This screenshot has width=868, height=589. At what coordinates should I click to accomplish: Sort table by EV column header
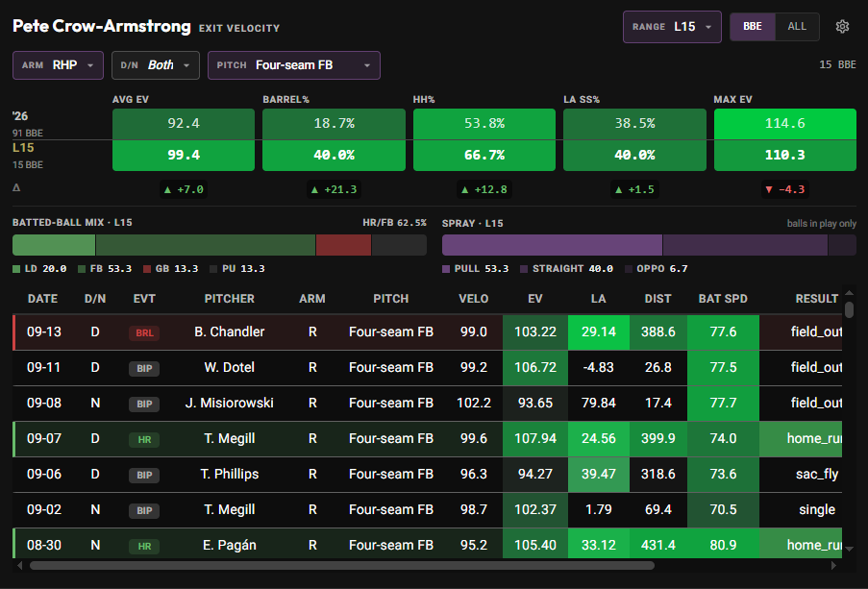point(534,299)
